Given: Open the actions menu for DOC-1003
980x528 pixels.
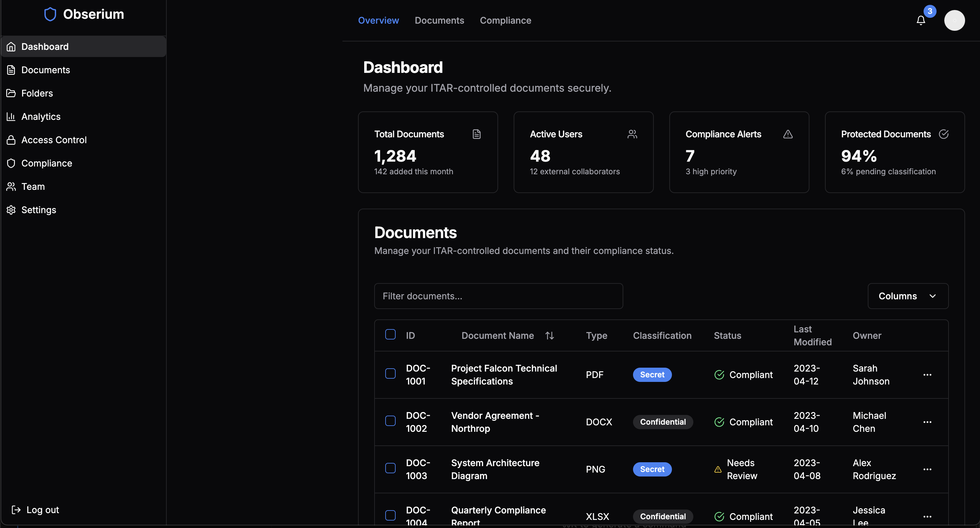Looking at the screenshot, I should click(927, 469).
